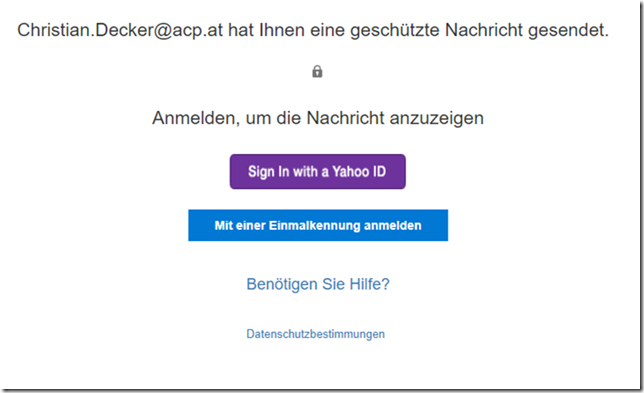
Task: Click the word Yahoo on purple button
Action: coord(351,172)
